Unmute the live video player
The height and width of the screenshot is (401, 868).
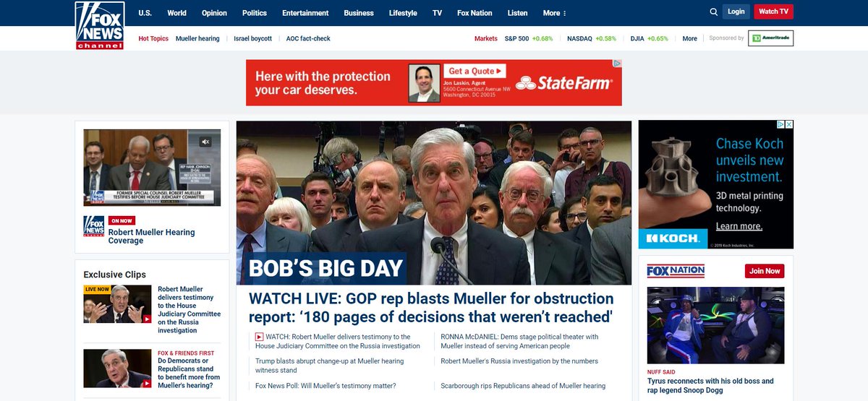[x=205, y=142]
